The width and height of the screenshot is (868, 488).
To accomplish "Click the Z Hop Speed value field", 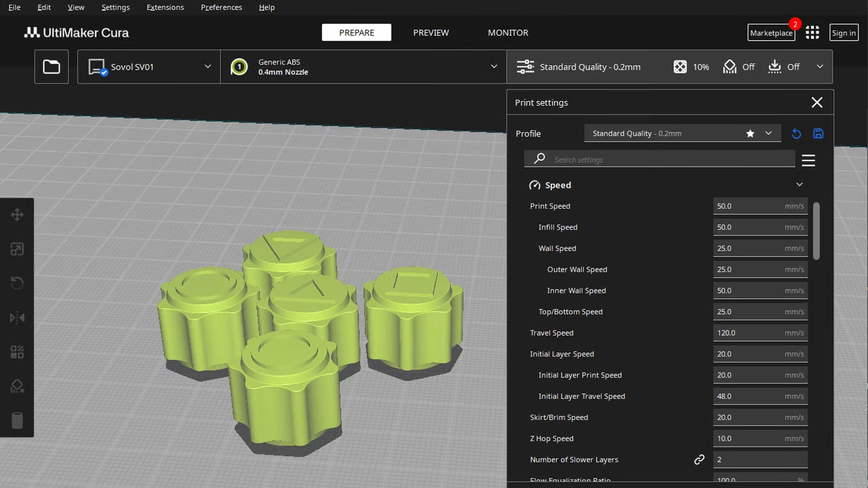I will (760, 439).
